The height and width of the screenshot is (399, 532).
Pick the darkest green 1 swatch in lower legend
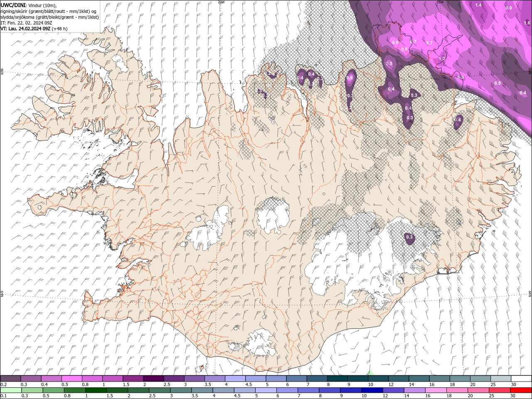[x=96, y=390]
